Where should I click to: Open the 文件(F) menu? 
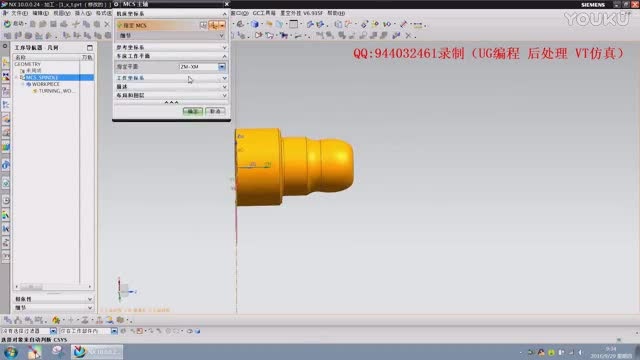[19, 13]
